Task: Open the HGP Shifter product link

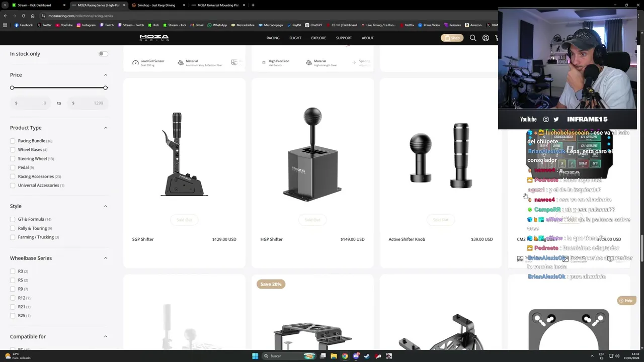Action: [272, 239]
